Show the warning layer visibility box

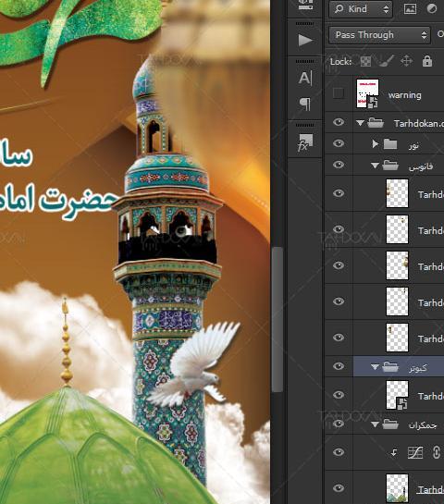[339, 93]
